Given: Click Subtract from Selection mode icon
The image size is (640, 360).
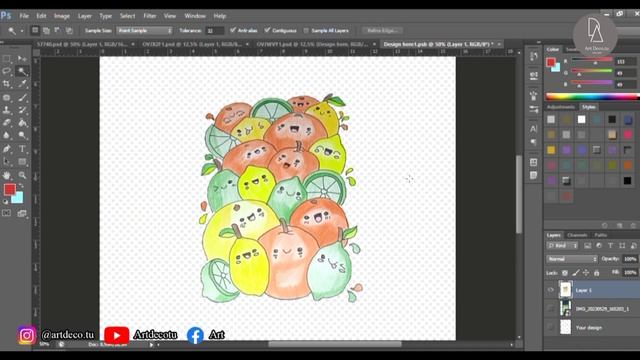Looking at the screenshot, I should pyautogui.click(x=57, y=30).
